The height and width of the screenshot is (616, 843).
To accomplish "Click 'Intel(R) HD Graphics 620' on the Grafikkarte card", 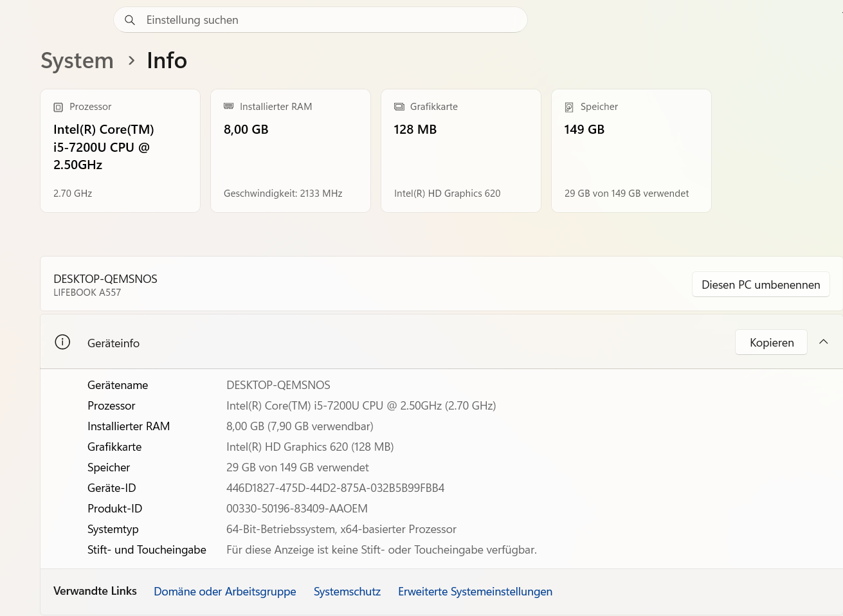I will [448, 194].
